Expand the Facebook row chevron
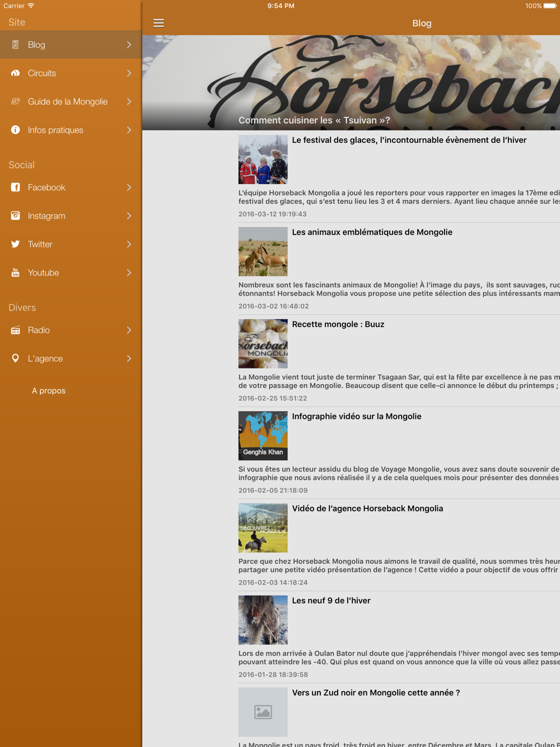This screenshot has width=560, height=747. click(x=129, y=188)
